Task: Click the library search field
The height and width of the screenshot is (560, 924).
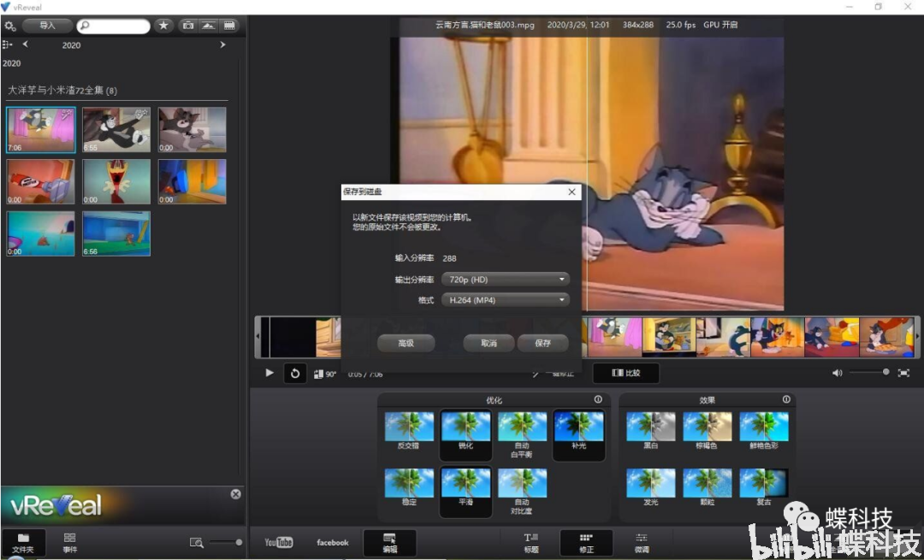Action: (113, 26)
